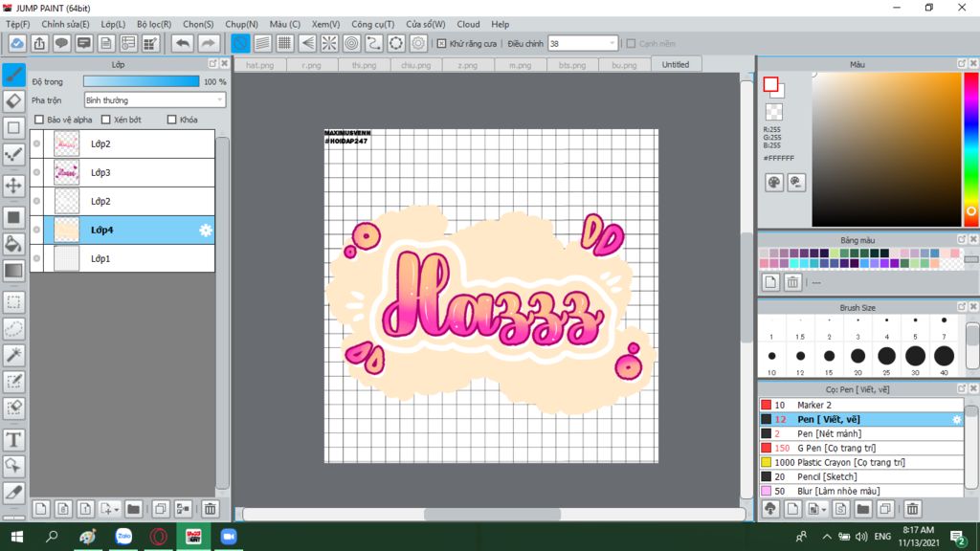Select the Text tool
Image resolution: width=980 pixels, height=551 pixels.
pyautogui.click(x=13, y=440)
